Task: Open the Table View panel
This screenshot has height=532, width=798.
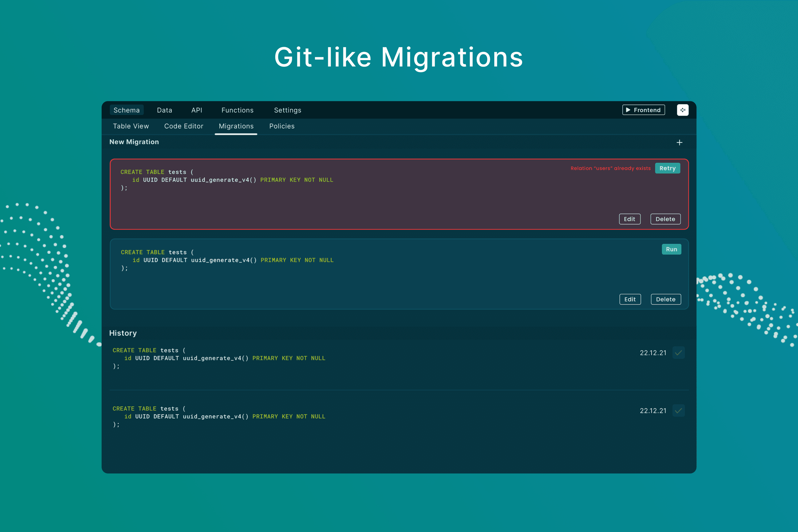Action: coord(131,126)
